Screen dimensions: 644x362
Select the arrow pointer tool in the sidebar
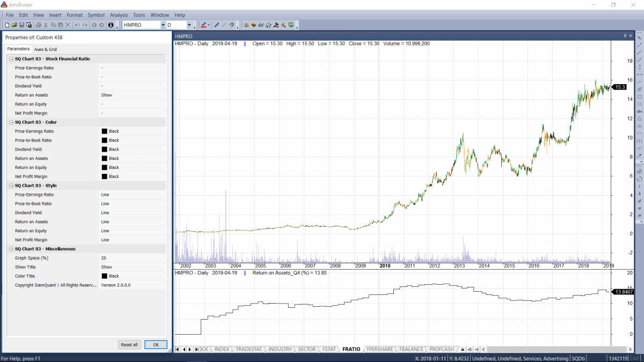[x=640, y=38]
